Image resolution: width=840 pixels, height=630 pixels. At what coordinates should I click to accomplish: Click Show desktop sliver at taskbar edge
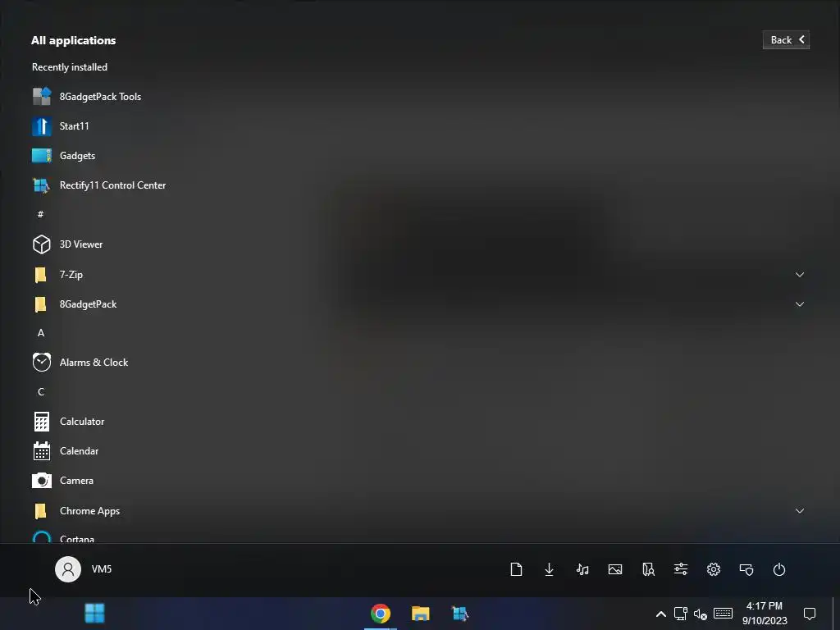836,614
